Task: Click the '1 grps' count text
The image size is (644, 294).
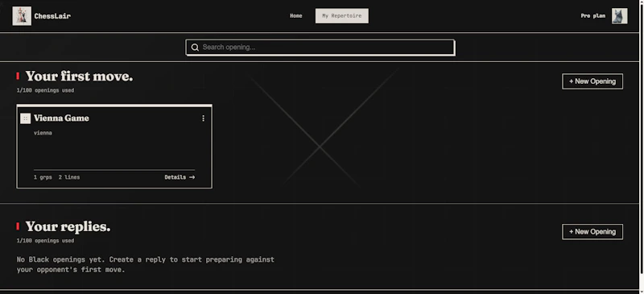Action: coord(43,177)
